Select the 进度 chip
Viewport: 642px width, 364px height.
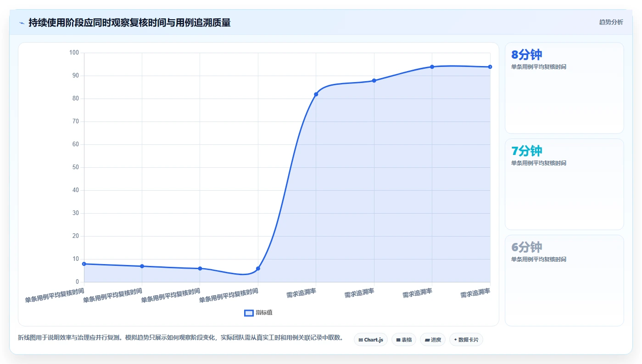433,340
